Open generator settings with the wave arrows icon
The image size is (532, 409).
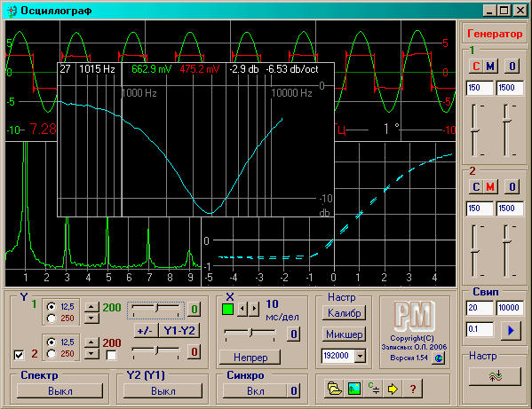[495, 376]
